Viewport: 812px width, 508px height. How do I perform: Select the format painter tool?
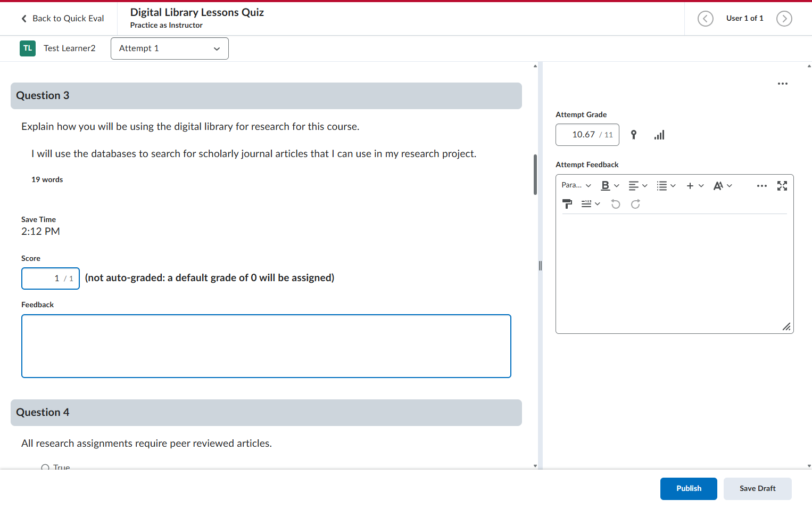point(567,204)
